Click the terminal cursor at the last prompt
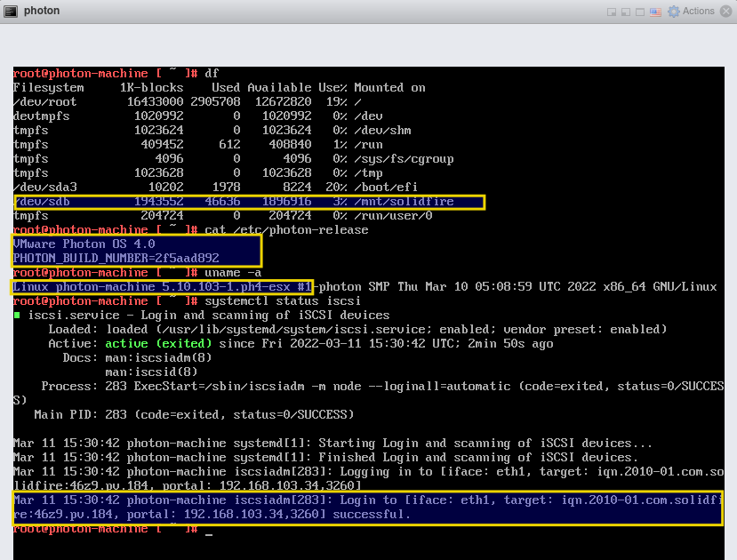This screenshot has width=737, height=560. click(209, 533)
